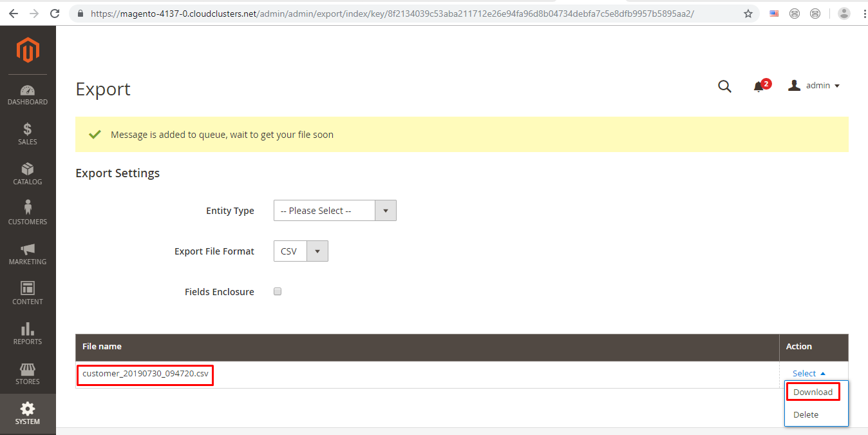
Task: Open the Marketing sidebar menu
Action: pos(28,254)
